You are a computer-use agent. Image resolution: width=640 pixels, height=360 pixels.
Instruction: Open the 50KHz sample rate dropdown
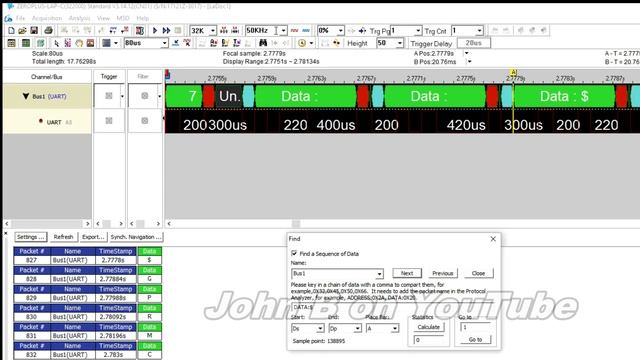coord(283,31)
